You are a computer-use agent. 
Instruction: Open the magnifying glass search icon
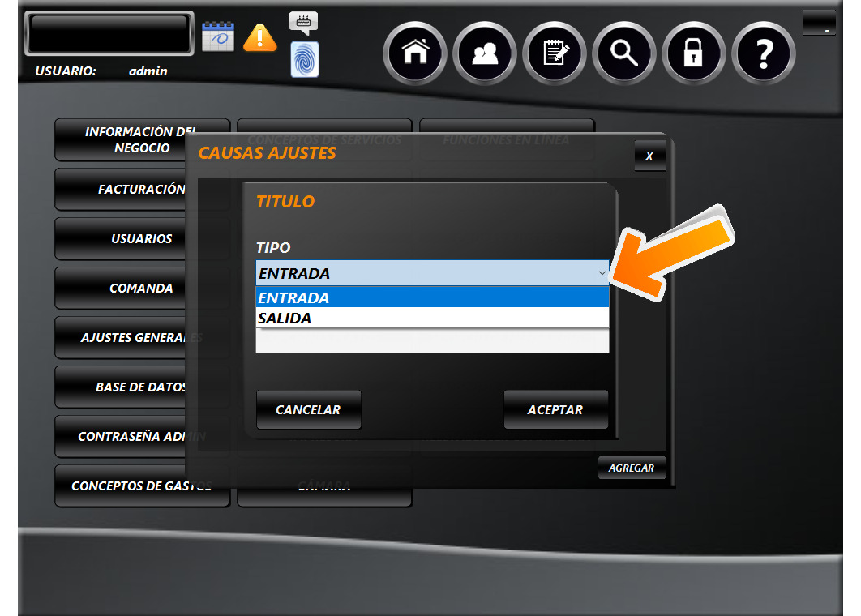(624, 53)
